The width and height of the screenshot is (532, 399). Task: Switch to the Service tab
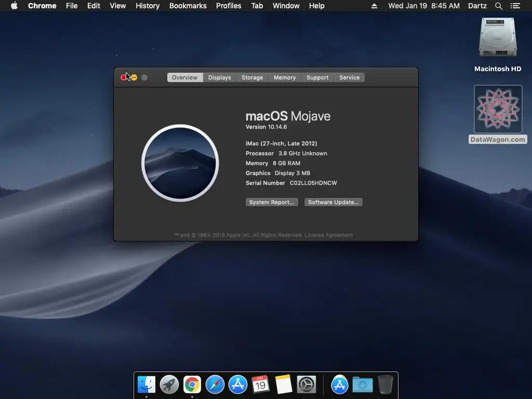[349, 77]
